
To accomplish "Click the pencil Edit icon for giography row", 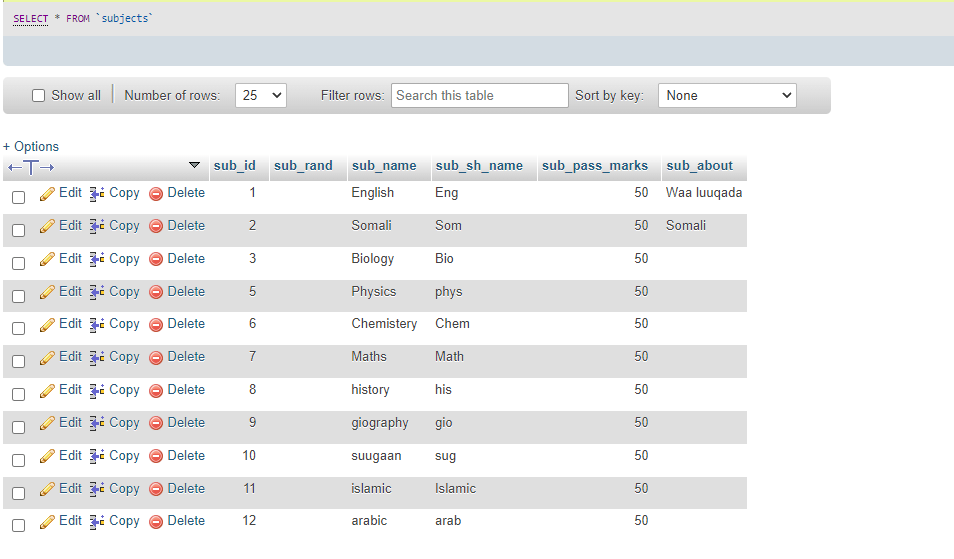I will [47, 424].
